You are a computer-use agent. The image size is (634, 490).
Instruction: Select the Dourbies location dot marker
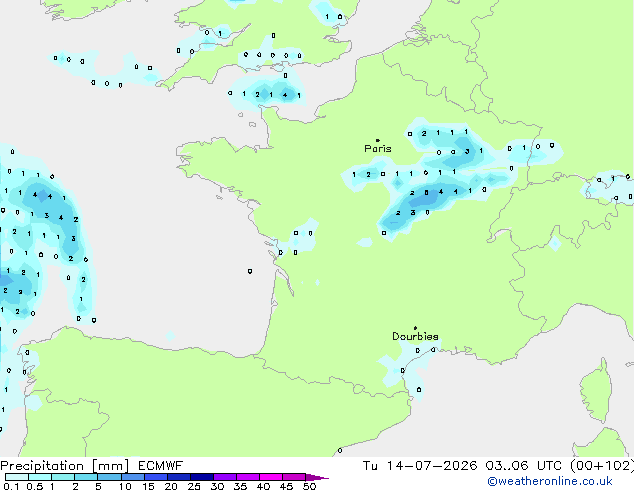[x=415, y=328]
